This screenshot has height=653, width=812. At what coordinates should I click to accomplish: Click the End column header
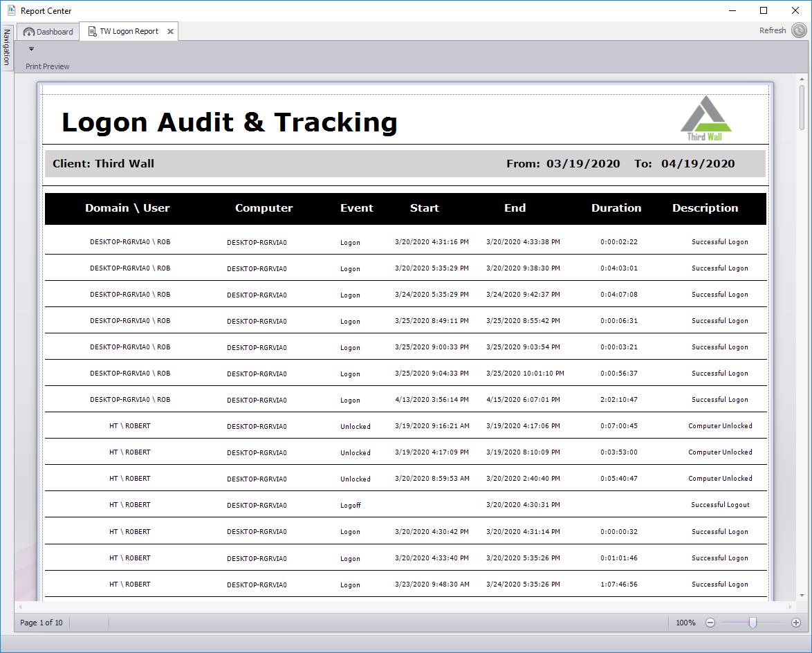coord(515,208)
